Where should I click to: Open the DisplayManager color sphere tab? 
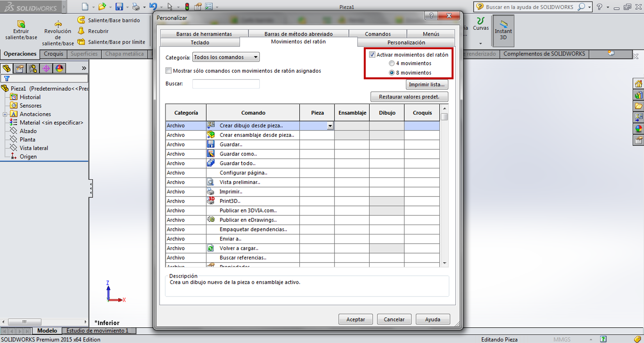[x=59, y=68]
